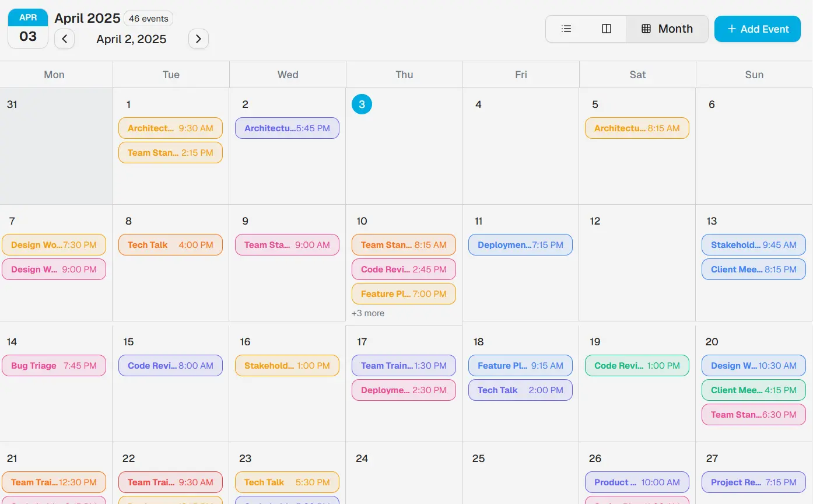Click the highlighted day 3 circle
The image size is (813, 504).
click(362, 104)
